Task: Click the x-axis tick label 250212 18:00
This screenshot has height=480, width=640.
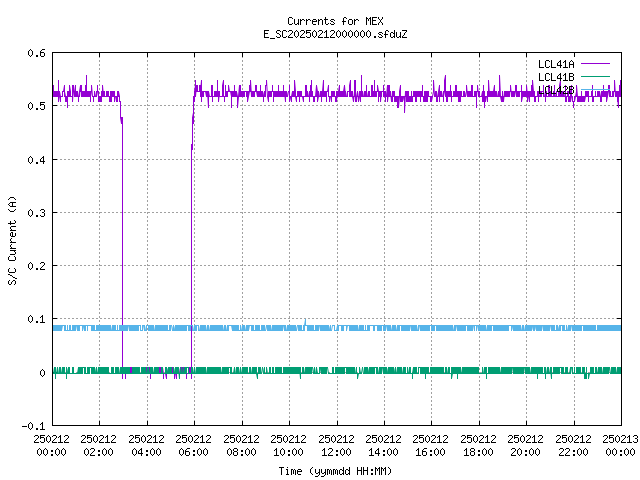Action: [478, 445]
